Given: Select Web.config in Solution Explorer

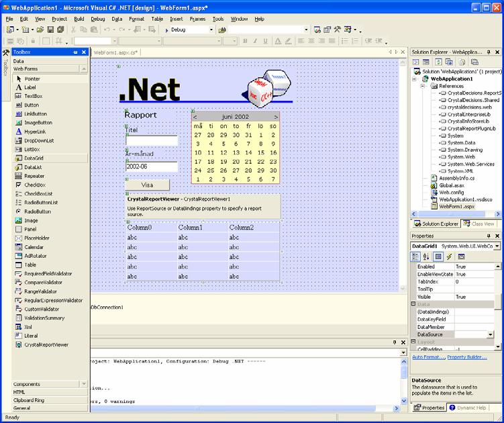Looking at the screenshot, I should tap(451, 192).
